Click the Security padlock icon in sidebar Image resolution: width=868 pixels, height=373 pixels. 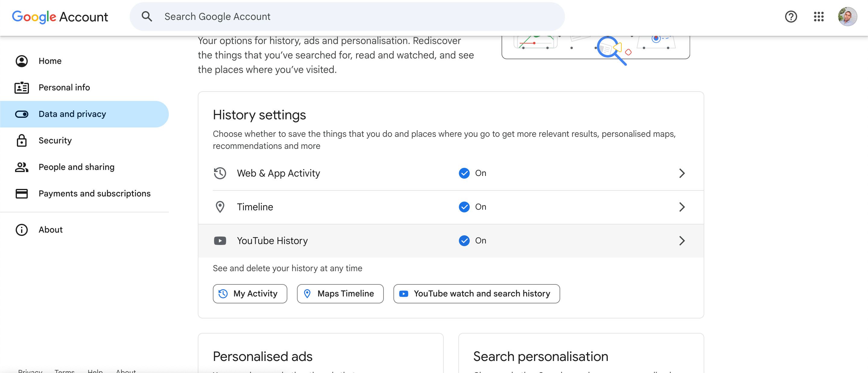(22, 140)
